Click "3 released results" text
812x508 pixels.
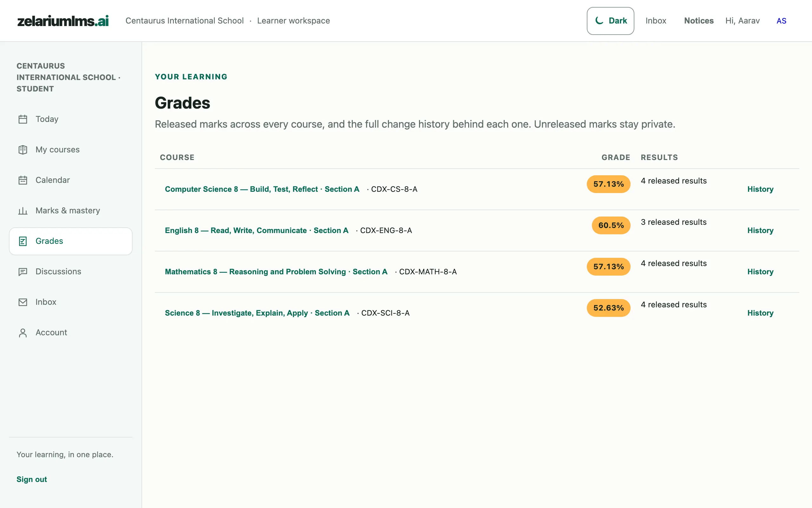click(673, 222)
